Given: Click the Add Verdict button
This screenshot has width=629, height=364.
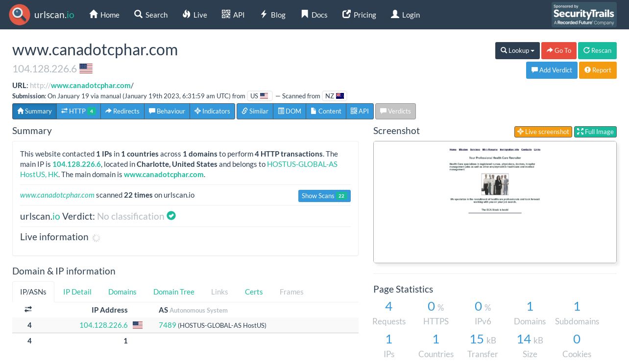Looking at the screenshot, I should [552, 70].
